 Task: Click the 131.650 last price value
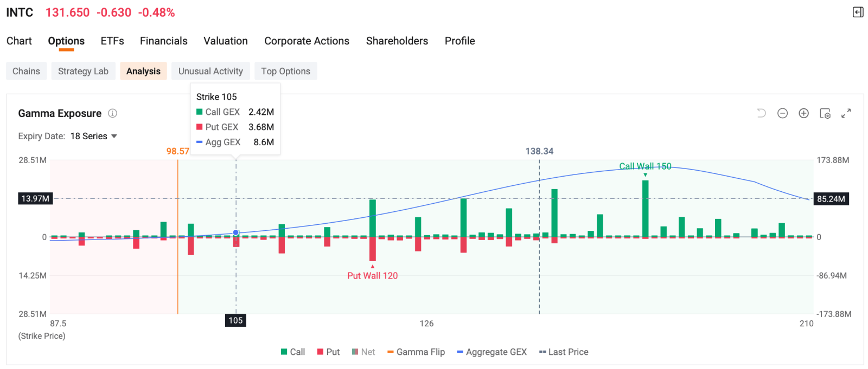(67, 12)
